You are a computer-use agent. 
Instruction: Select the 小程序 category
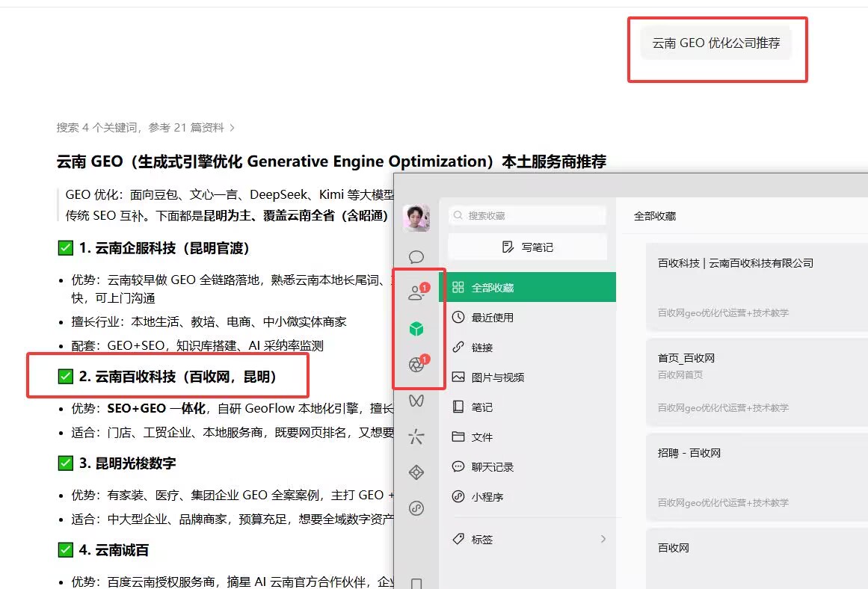pyautogui.click(x=527, y=496)
